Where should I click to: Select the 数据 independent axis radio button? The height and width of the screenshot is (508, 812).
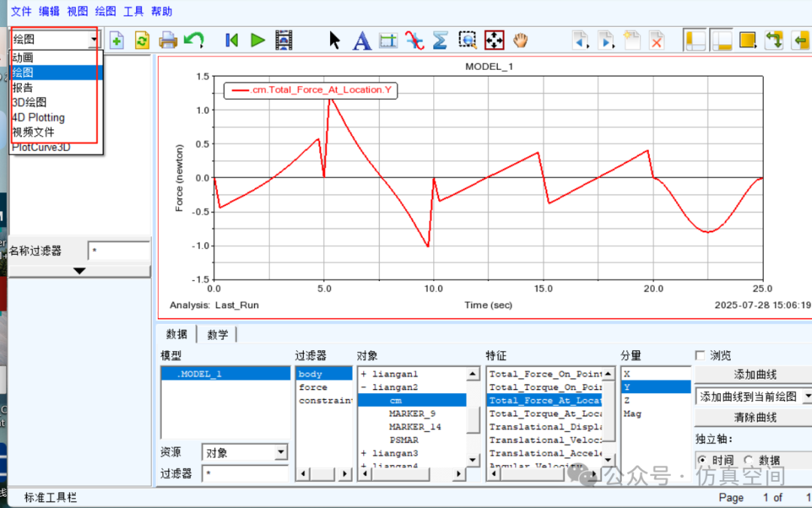coord(748,460)
